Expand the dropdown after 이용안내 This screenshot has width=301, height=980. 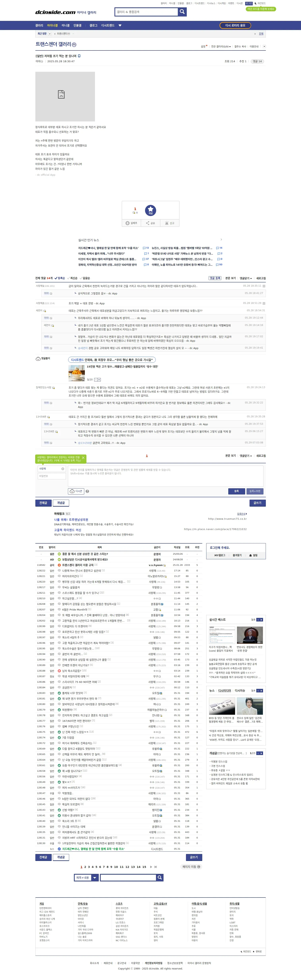(x=264, y=47)
